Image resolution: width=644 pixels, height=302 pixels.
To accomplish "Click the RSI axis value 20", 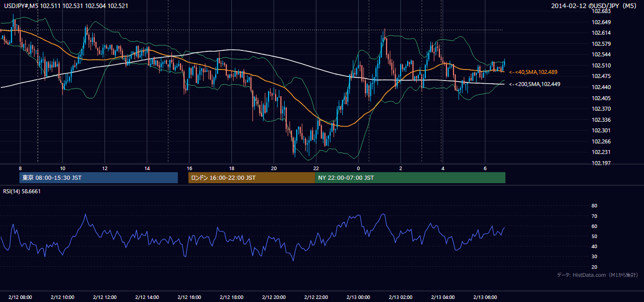I will pos(594,267).
